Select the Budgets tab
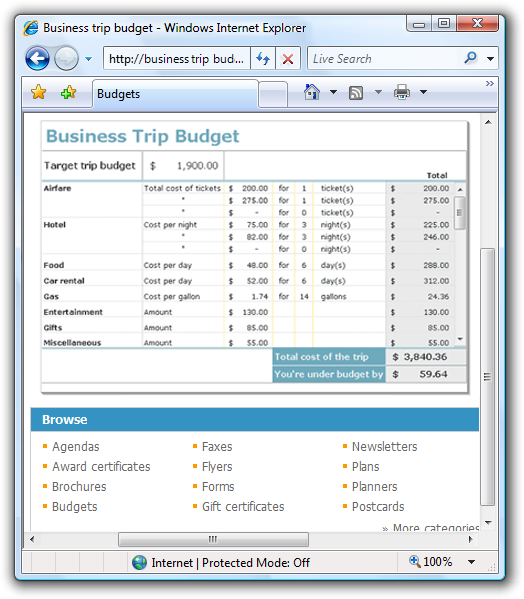 (175, 94)
